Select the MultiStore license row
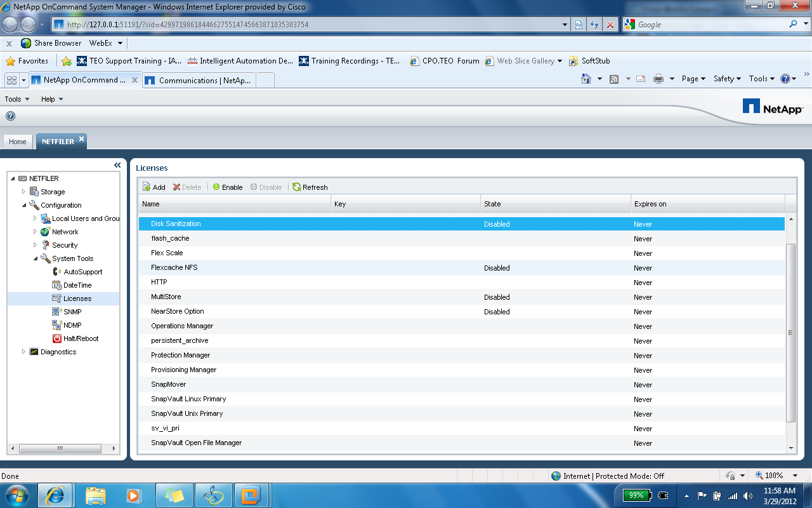 tap(462, 297)
